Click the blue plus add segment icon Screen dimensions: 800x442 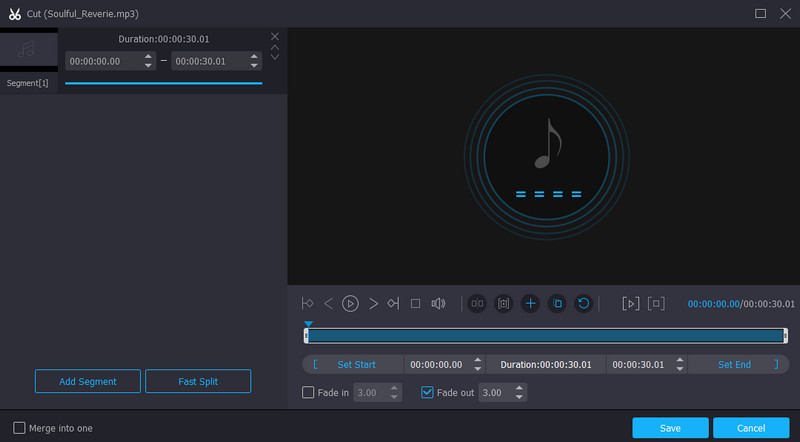531,303
